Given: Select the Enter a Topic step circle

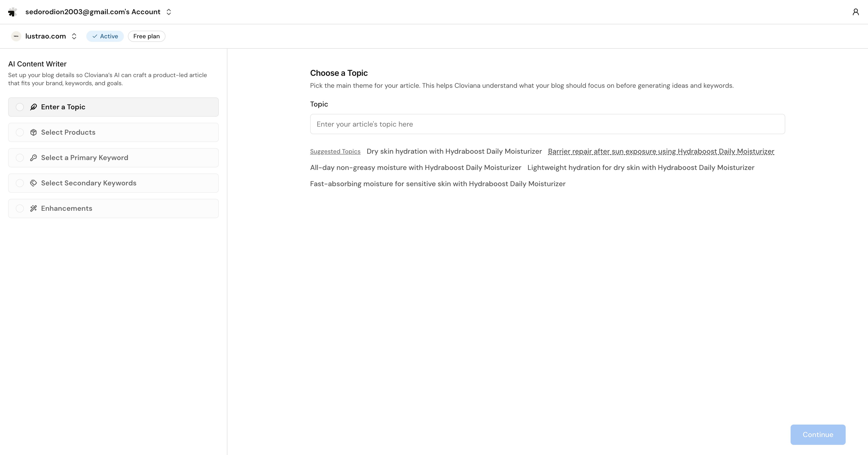Looking at the screenshot, I should click(20, 107).
